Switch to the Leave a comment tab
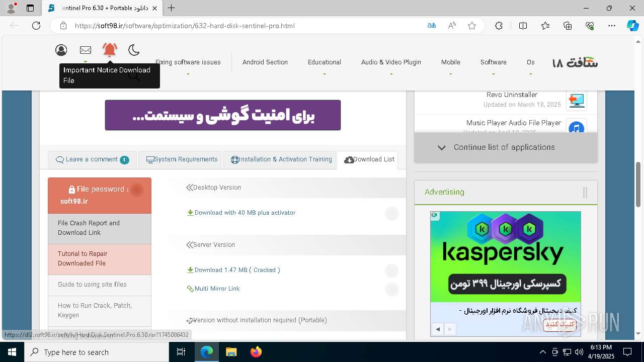Image resolution: width=644 pixels, height=362 pixels. pos(92,160)
